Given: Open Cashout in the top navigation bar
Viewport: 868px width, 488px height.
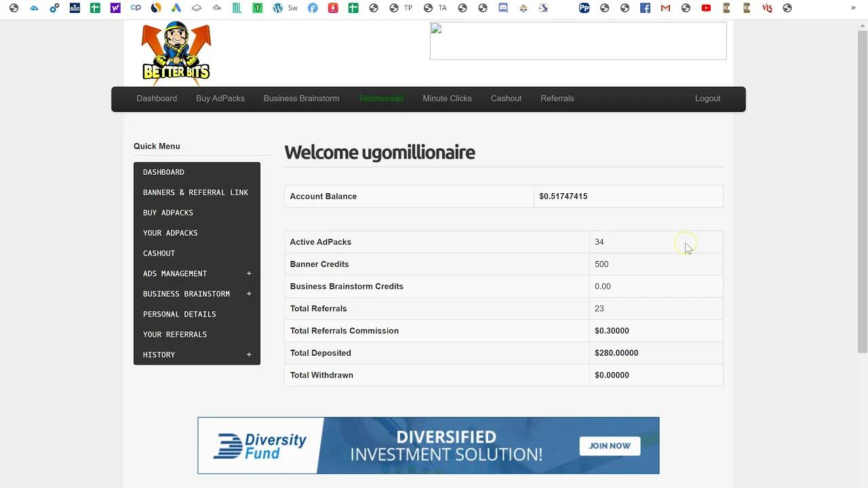Looking at the screenshot, I should [506, 98].
